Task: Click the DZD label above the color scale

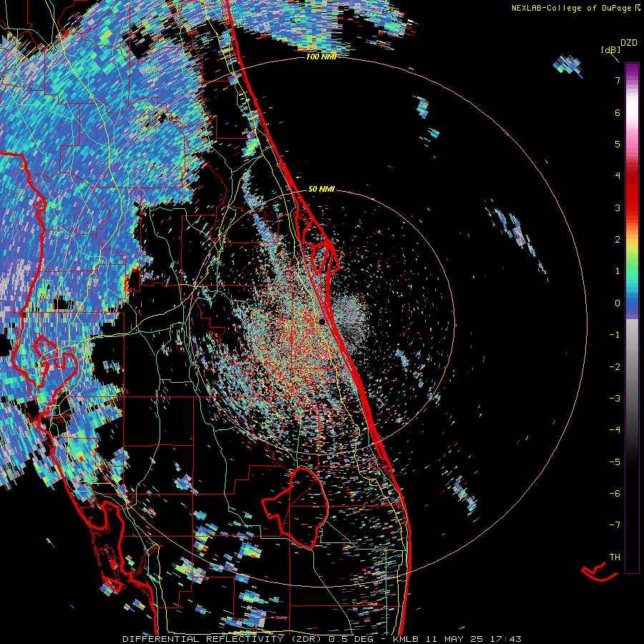Action: pyautogui.click(x=628, y=43)
